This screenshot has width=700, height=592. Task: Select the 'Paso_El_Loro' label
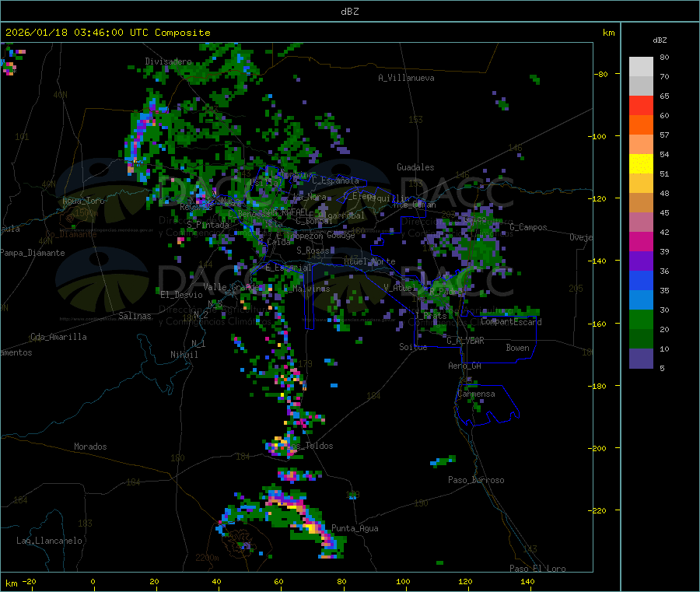tap(537, 569)
